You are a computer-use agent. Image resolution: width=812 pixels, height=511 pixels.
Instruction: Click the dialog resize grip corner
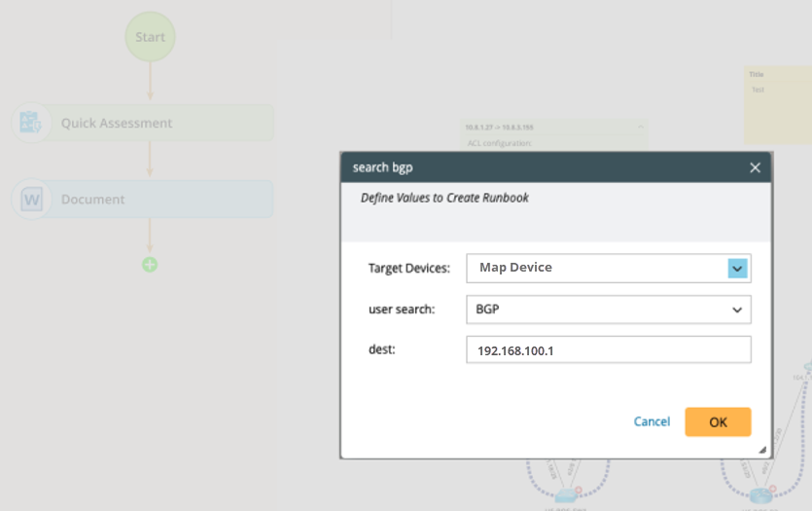click(762, 450)
